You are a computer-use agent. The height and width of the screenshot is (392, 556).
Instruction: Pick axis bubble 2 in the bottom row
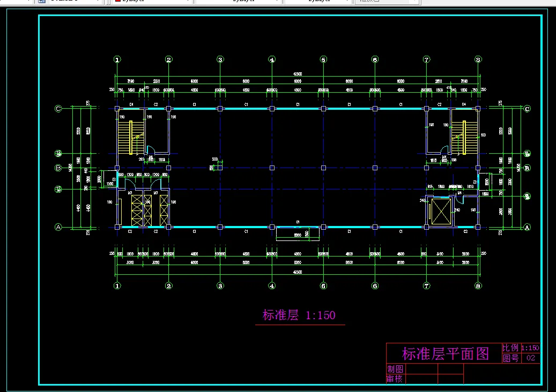click(x=169, y=286)
